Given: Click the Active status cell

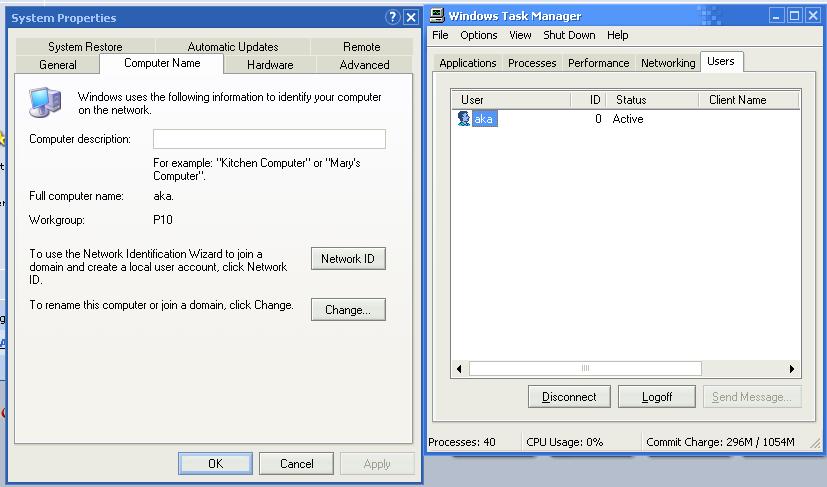Looking at the screenshot, I should [628, 119].
